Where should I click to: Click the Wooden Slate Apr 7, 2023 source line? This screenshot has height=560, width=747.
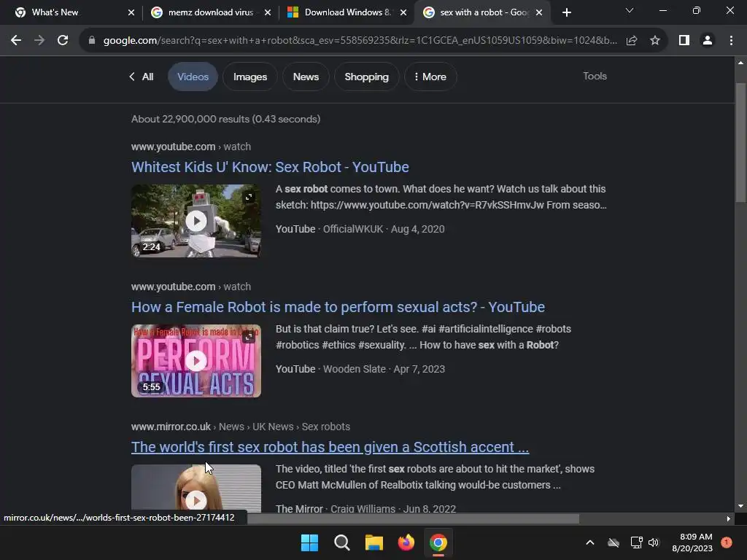click(360, 369)
